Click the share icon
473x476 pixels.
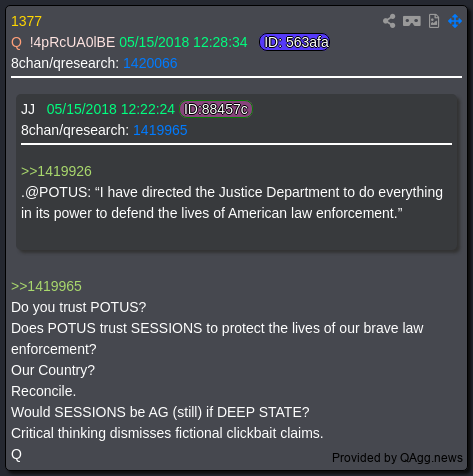coord(389,21)
